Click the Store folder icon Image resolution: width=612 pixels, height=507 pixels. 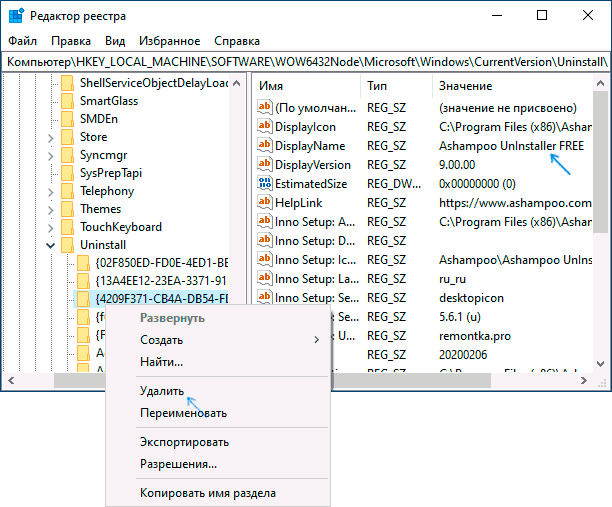68,137
